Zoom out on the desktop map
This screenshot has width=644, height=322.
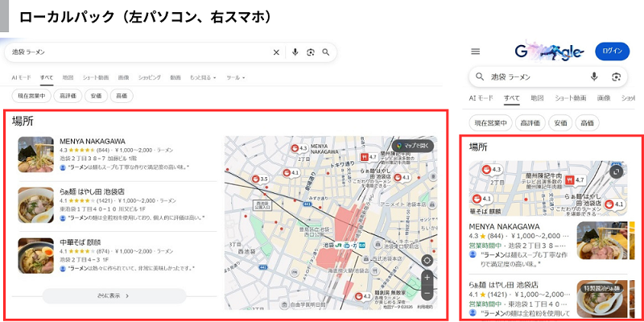tap(427, 293)
